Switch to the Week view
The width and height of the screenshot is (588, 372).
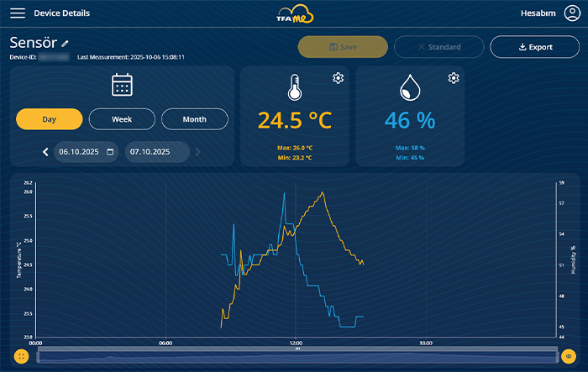pos(122,119)
